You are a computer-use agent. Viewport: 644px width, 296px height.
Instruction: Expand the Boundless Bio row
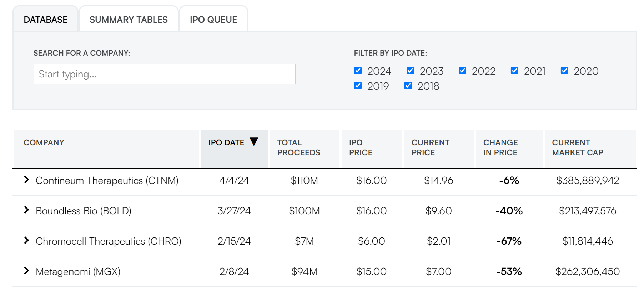click(x=26, y=210)
